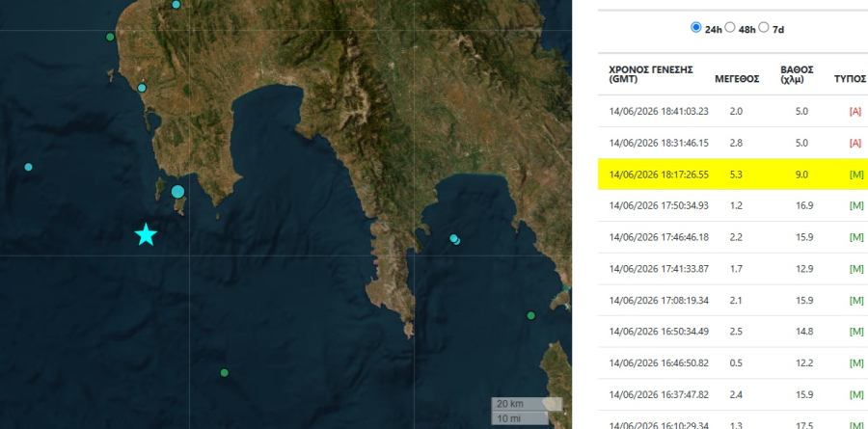Click the cyan star epicenter marker
868x429 pixels.
pyautogui.click(x=147, y=234)
